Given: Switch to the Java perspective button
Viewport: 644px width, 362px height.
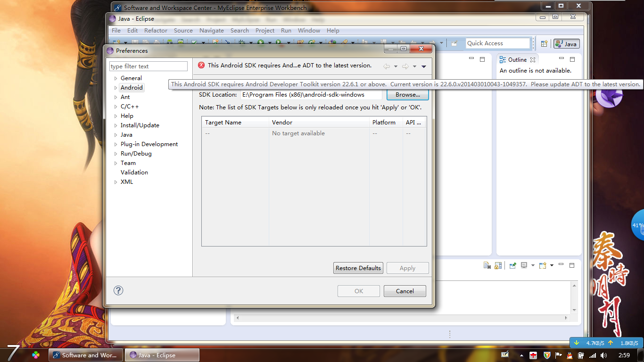Looking at the screenshot, I should tap(566, 44).
